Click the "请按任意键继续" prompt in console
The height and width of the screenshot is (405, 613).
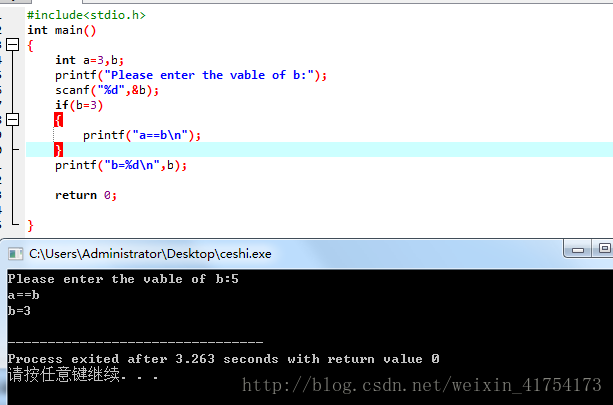click(83, 375)
